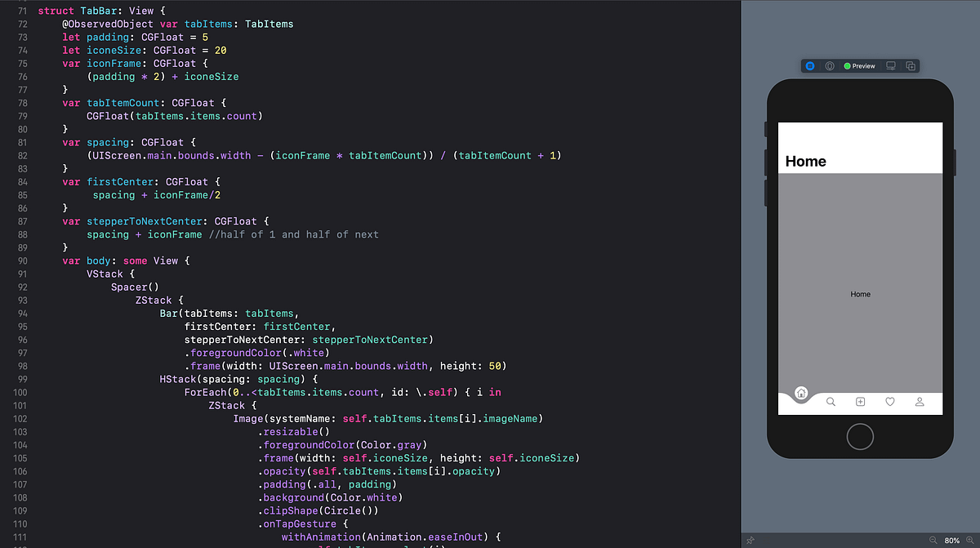Create a duplicate preview with the add-preview icon
This screenshot has width=980, height=548.
[911, 66]
